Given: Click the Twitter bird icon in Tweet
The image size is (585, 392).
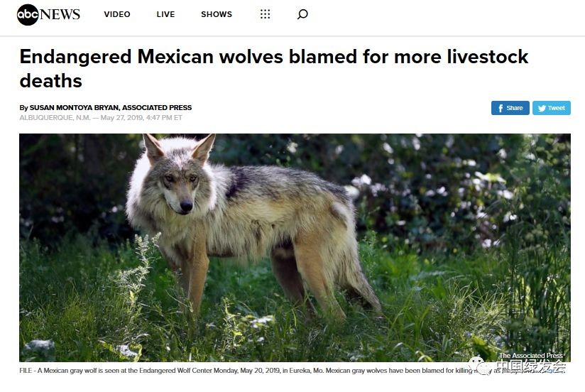Looking at the screenshot, I should pyautogui.click(x=542, y=108).
